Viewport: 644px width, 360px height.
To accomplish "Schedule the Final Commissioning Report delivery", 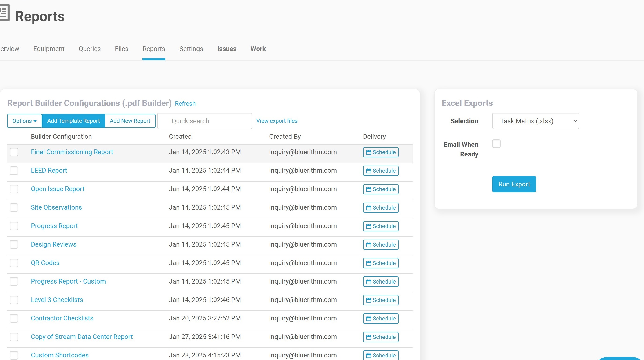I will pyautogui.click(x=380, y=152).
